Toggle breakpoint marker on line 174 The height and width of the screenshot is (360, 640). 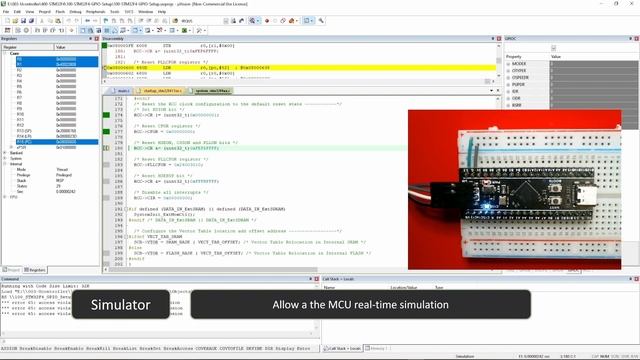tap(107, 115)
